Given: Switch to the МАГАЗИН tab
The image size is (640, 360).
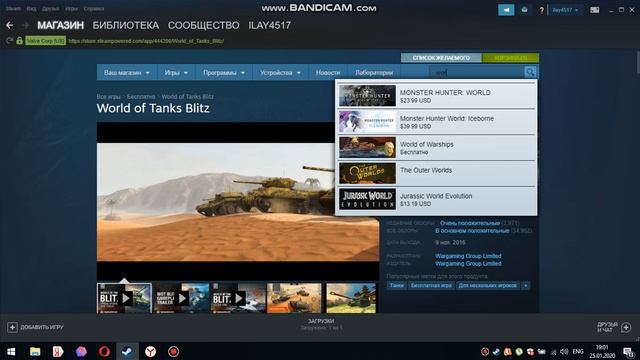Looking at the screenshot, I should pyautogui.click(x=60, y=25).
